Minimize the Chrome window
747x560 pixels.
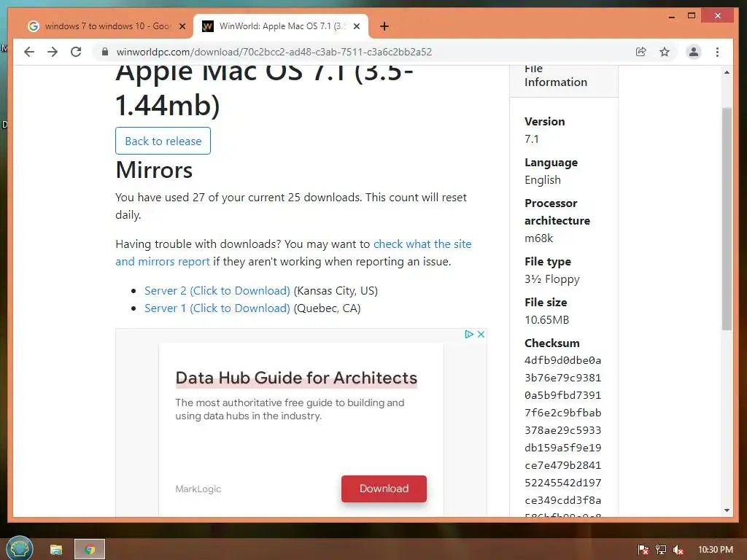[x=672, y=16]
